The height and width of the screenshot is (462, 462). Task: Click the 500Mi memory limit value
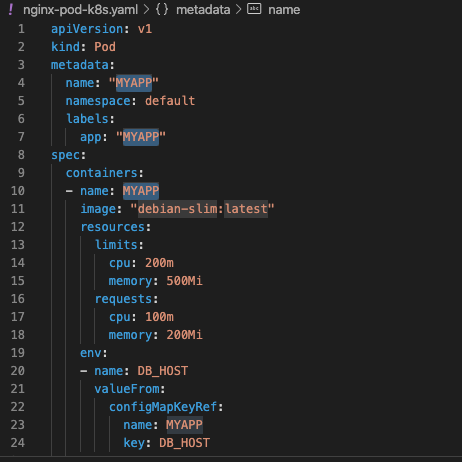pyautogui.click(x=184, y=281)
